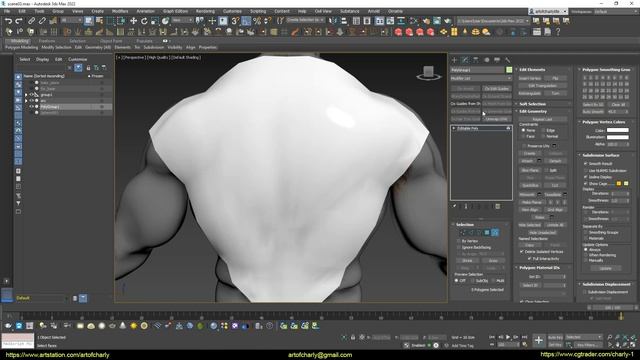
Task: Click the Hide Unselected button
Action: (542, 233)
